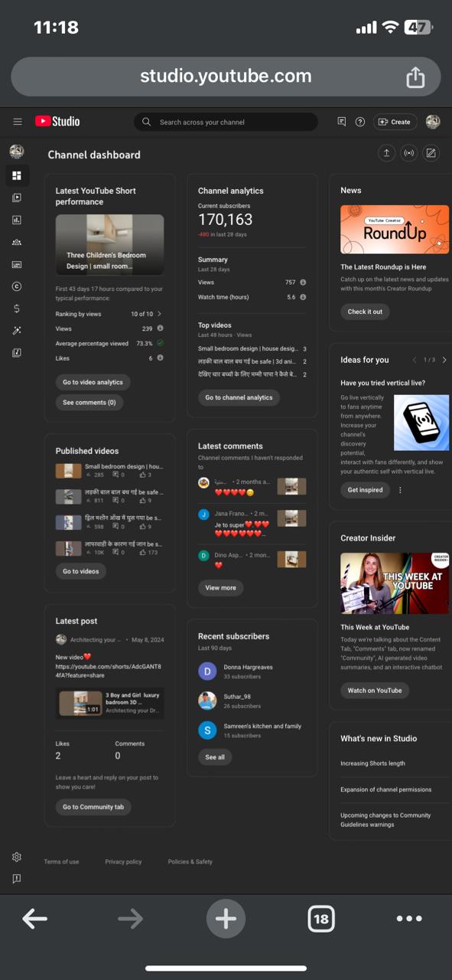Open 3 Boy and Girl luxury bedroom post video
Viewport: 452px width, 980px height.
(x=109, y=703)
